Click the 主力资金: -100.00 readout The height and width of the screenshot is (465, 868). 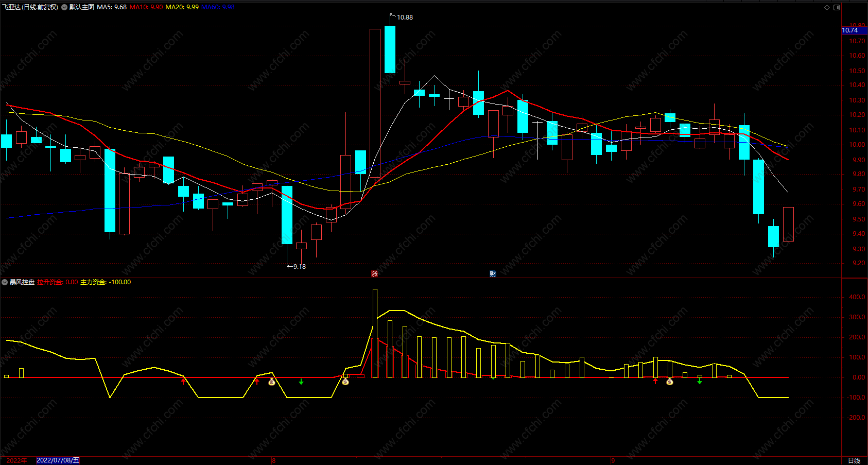point(106,282)
